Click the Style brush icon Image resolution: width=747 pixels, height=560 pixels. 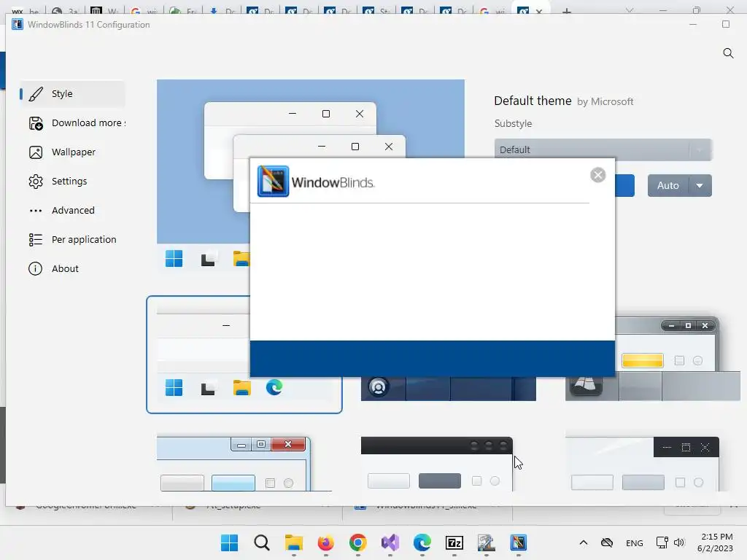(x=36, y=94)
